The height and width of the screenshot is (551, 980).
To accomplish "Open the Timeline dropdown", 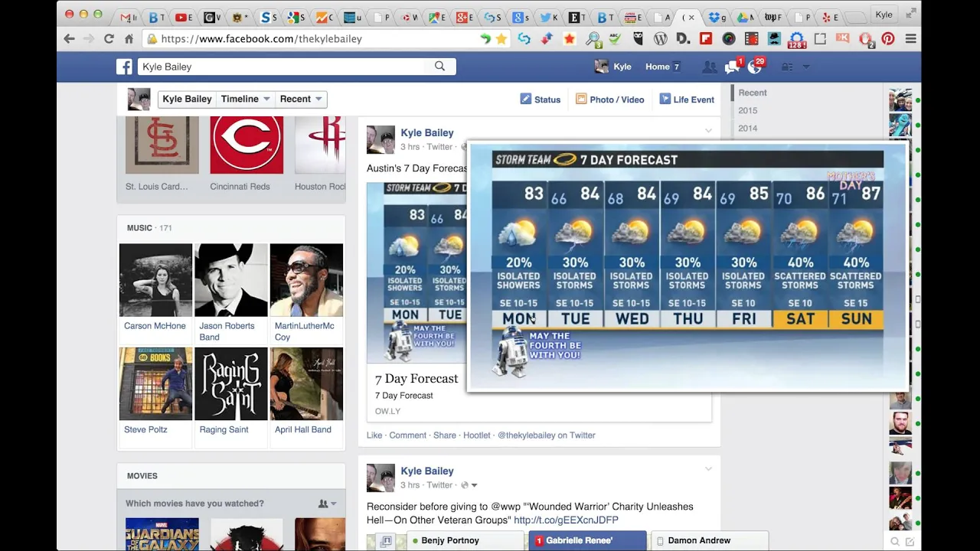I will click(x=245, y=99).
